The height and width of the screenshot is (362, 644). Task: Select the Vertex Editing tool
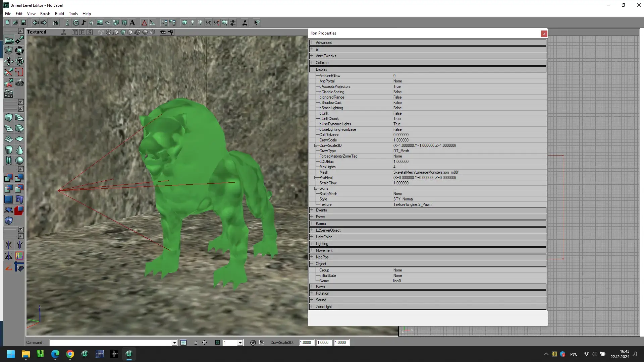pos(19,41)
